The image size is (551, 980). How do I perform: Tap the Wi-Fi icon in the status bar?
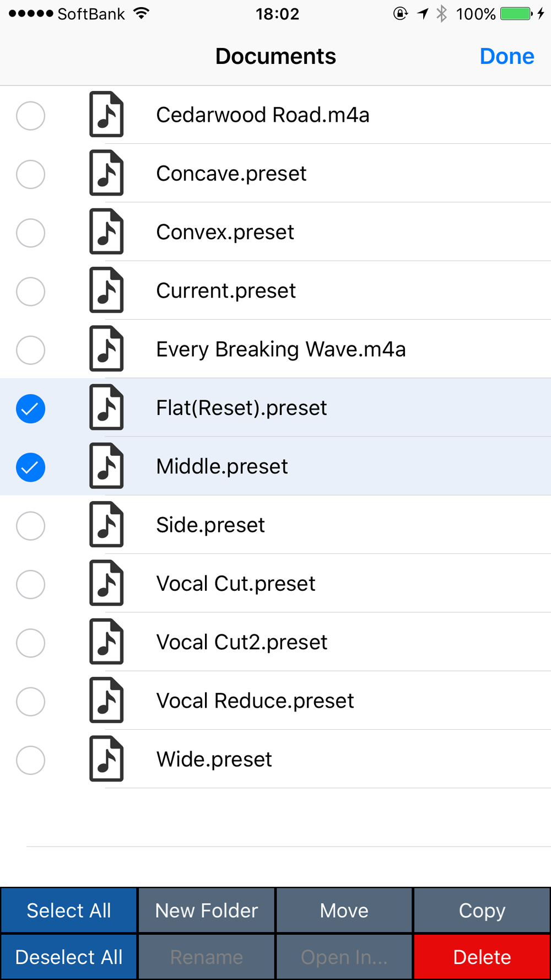pos(142,14)
